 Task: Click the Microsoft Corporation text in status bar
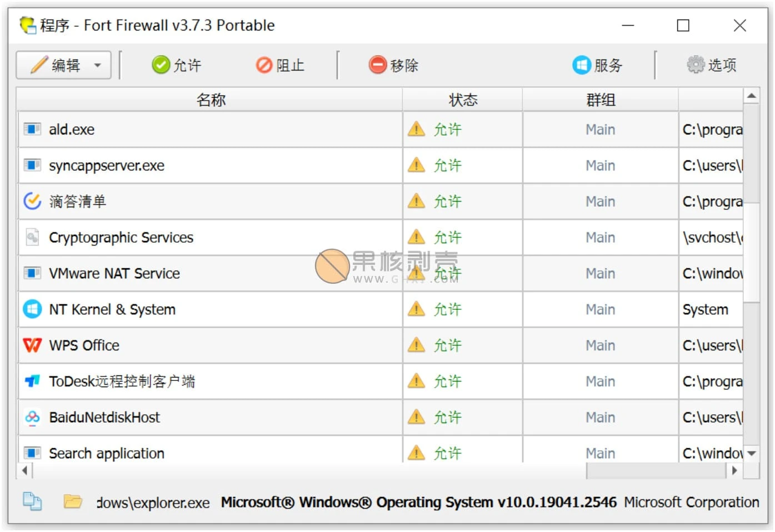tap(691, 502)
